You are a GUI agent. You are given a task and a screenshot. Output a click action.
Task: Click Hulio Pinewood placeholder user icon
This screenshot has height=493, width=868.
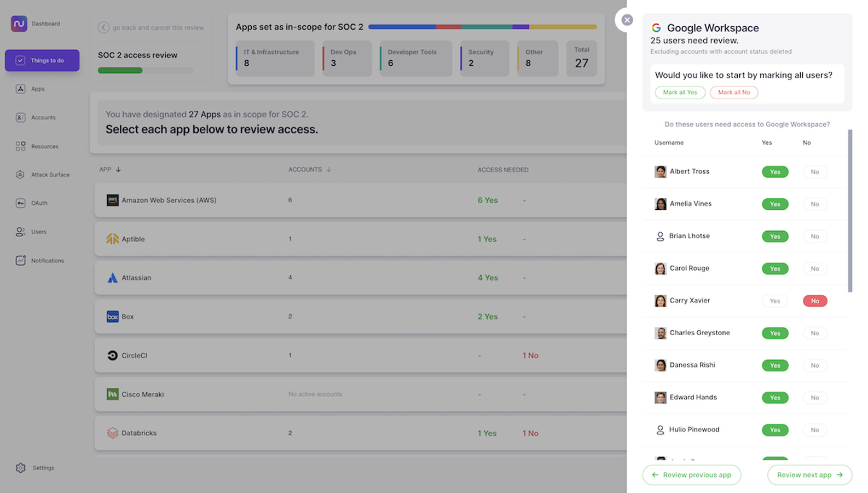660,430
